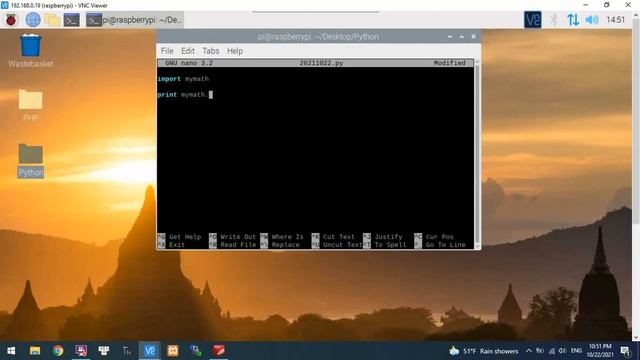
Task: Open the Raspberry Pi main menu
Action: (x=11, y=20)
